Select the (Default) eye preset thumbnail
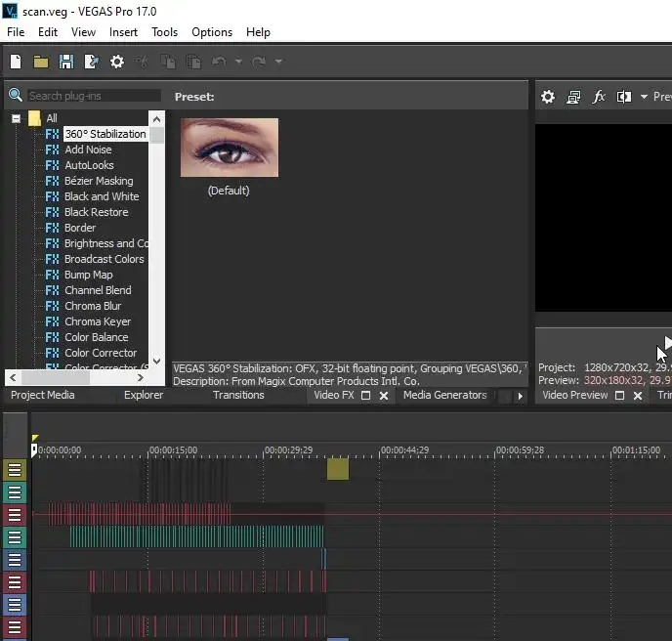672x641 pixels. click(230, 148)
